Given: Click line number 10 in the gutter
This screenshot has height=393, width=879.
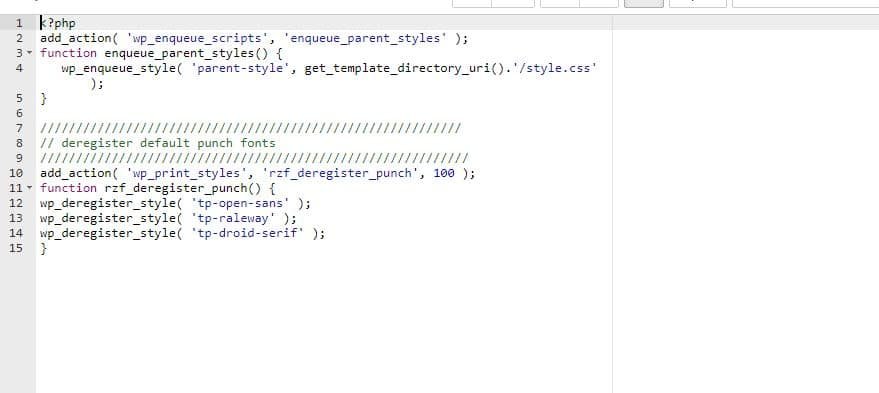Looking at the screenshot, I should point(16,173).
